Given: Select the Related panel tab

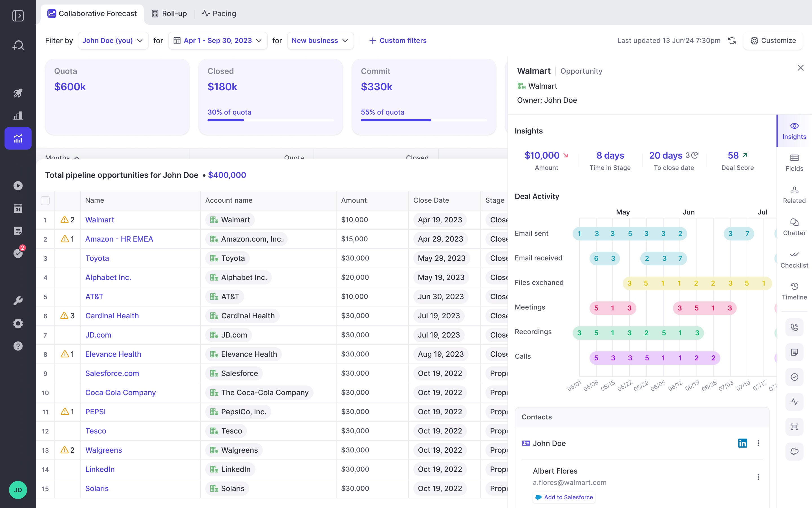Looking at the screenshot, I should tap(794, 195).
